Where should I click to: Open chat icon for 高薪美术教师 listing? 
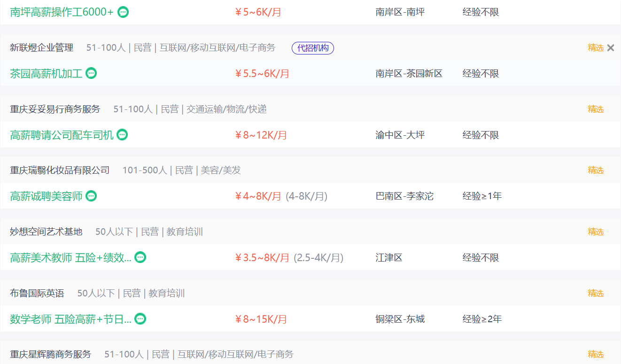140,257
